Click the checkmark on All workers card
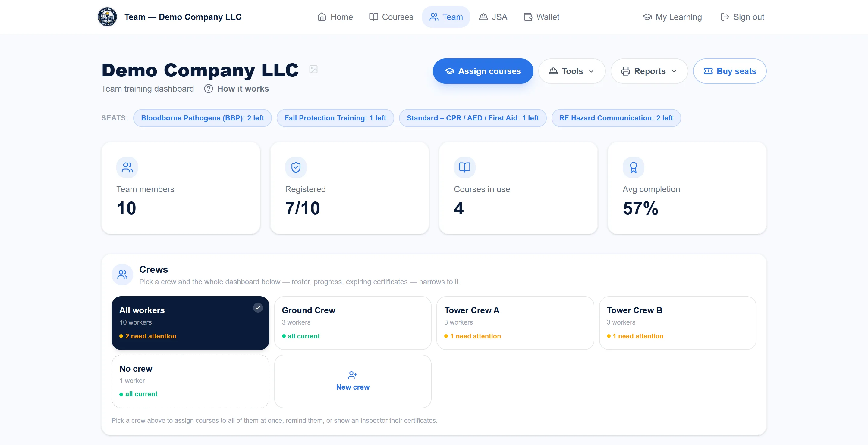This screenshot has width=868, height=445. 258,308
